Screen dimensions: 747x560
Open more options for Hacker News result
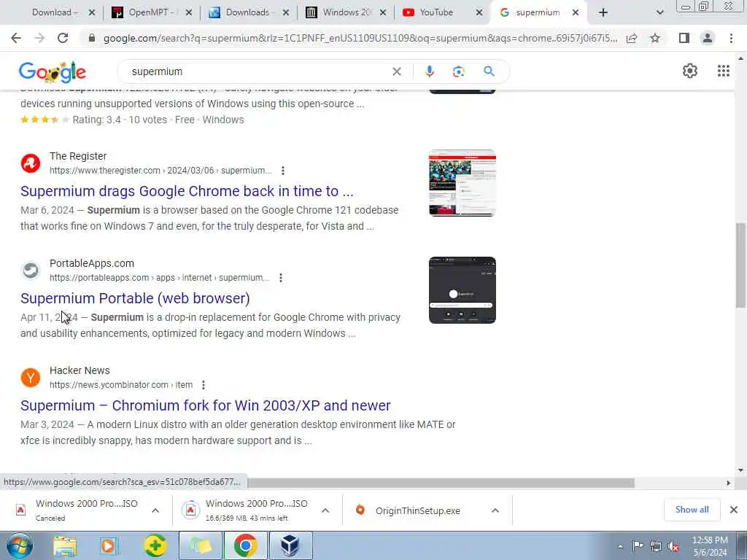pos(204,385)
